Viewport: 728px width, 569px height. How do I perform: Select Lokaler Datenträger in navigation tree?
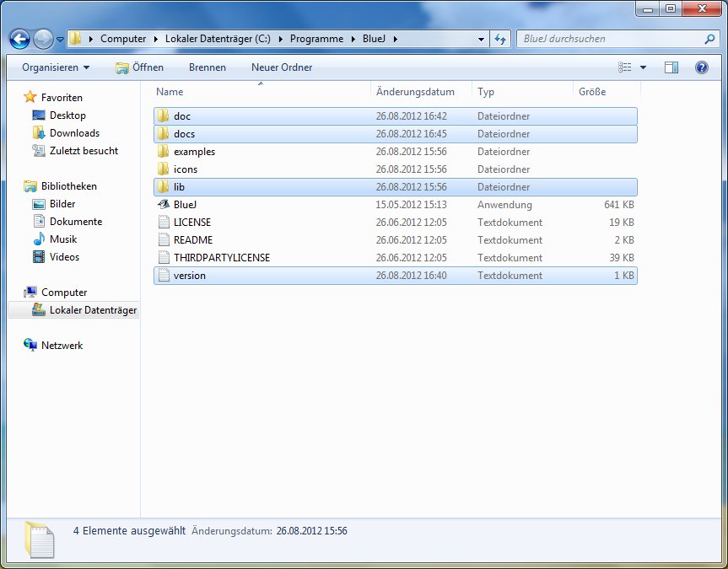click(92, 310)
